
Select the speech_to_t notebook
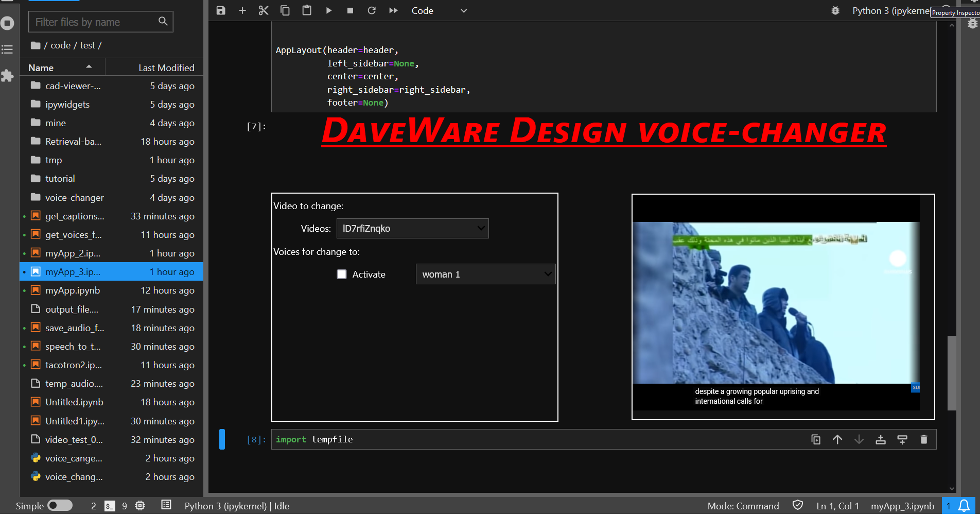(111, 347)
